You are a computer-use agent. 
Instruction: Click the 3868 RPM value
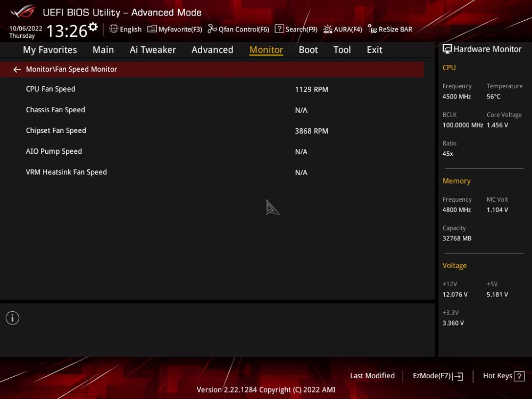pyautogui.click(x=311, y=131)
